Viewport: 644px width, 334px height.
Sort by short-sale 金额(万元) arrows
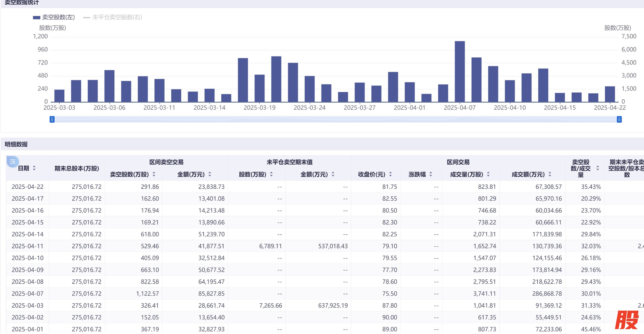click(x=210, y=174)
